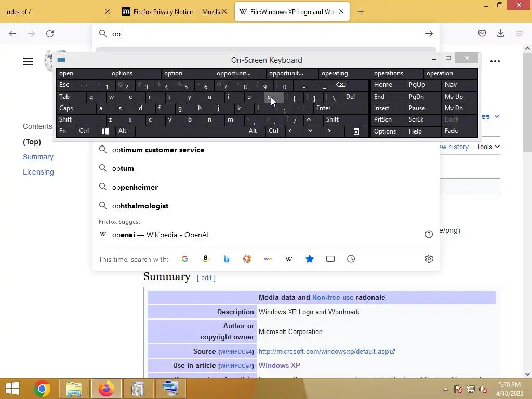532x399 pixels.
Task: Select 'ophthalmologist' search suggestion
Action: (265, 206)
